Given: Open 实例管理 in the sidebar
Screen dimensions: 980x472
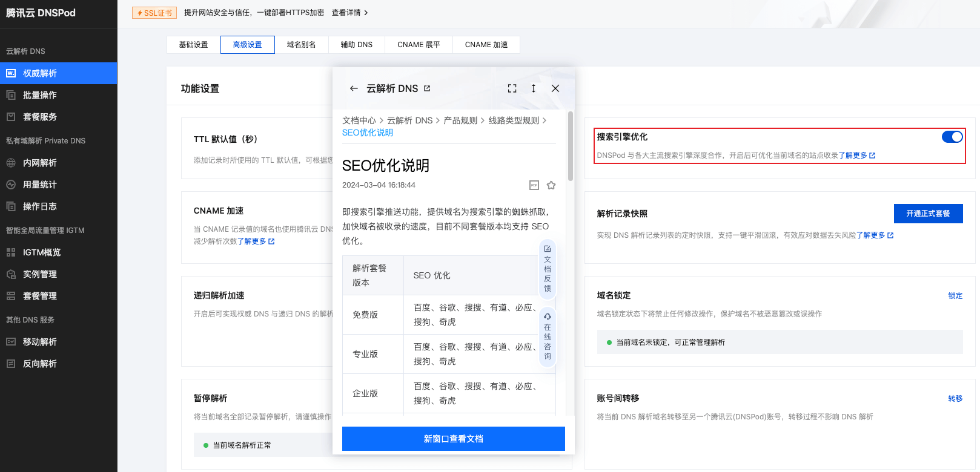Looking at the screenshot, I should pyautogui.click(x=58, y=274).
